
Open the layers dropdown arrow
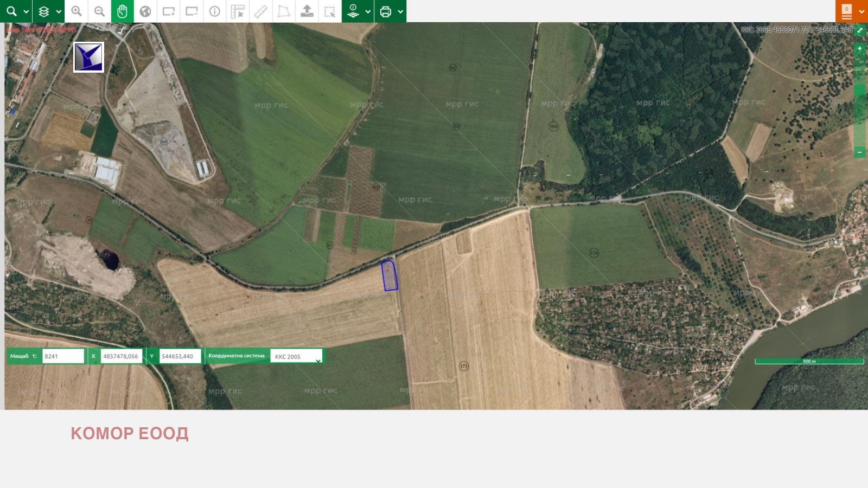[x=59, y=11]
